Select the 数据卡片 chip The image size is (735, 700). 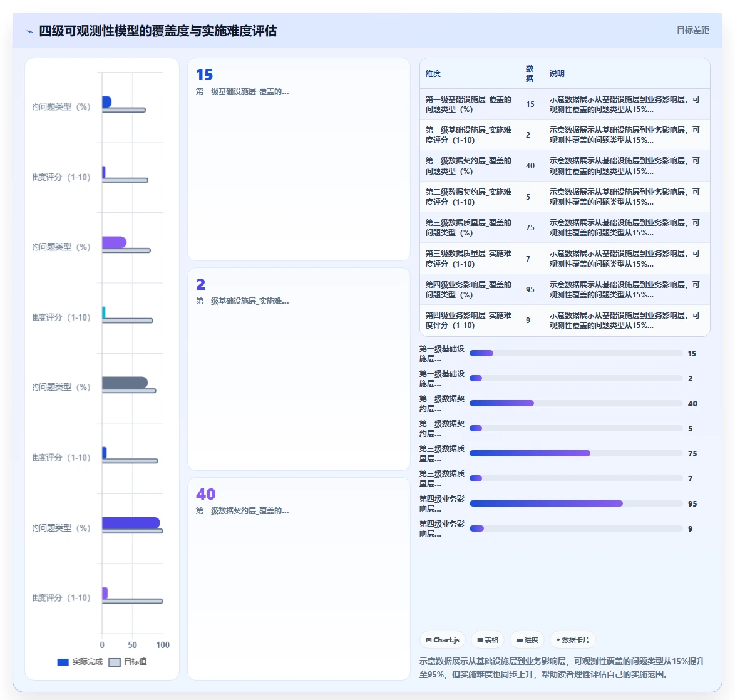point(572,640)
